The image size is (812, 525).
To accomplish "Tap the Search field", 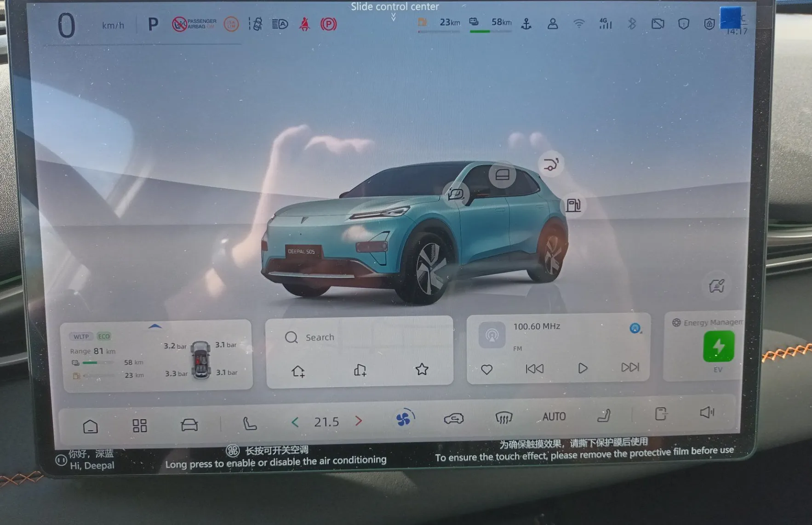I will [x=360, y=337].
